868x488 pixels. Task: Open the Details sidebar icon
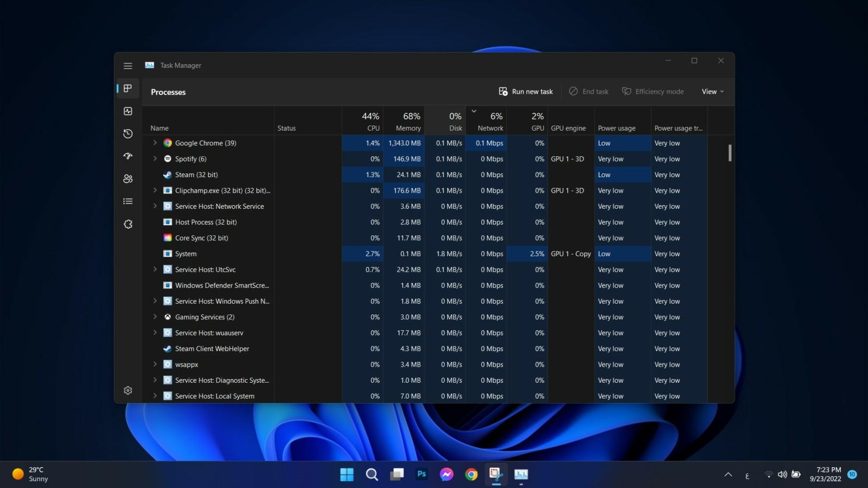click(128, 201)
